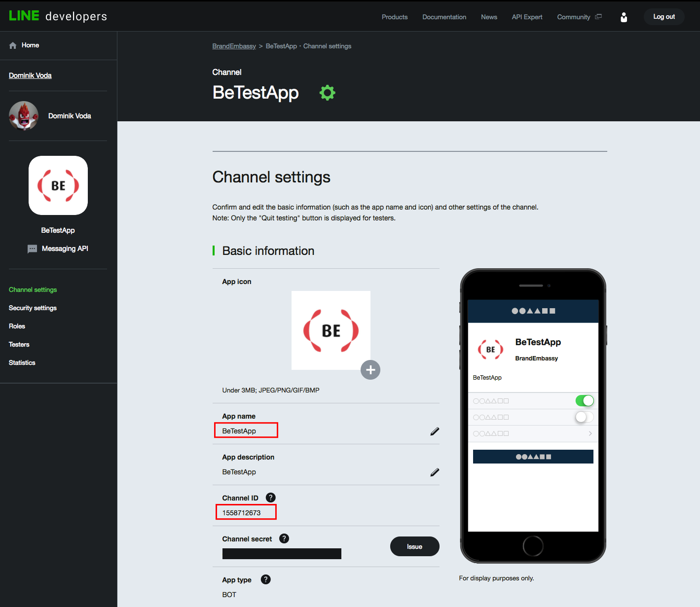Click the green gear icon next to BeTestApp

coord(327,92)
